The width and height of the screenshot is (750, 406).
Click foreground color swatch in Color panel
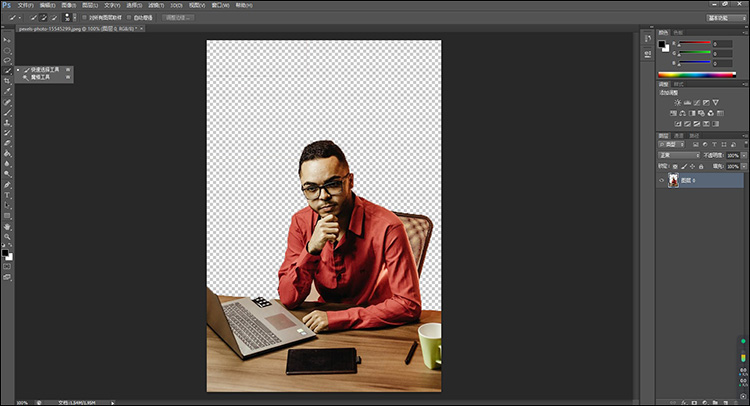[x=662, y=44]
